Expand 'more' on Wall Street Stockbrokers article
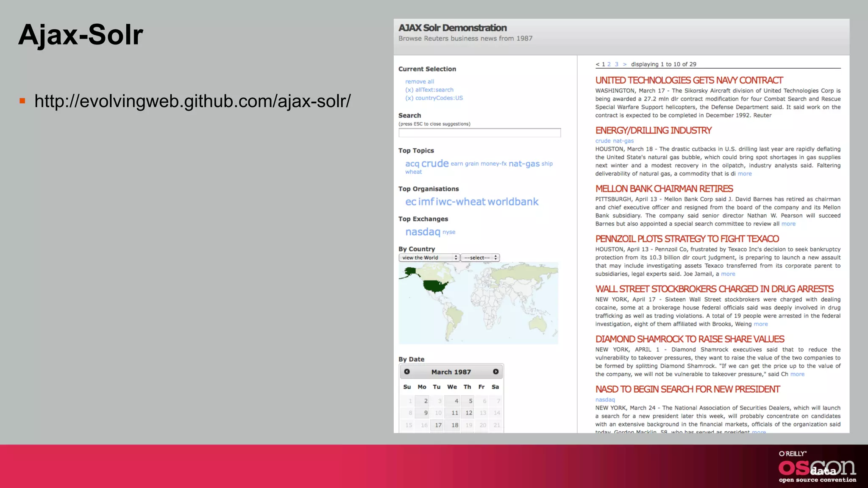Viewport: 868px width, 488px height. click(x=761, y=324)
